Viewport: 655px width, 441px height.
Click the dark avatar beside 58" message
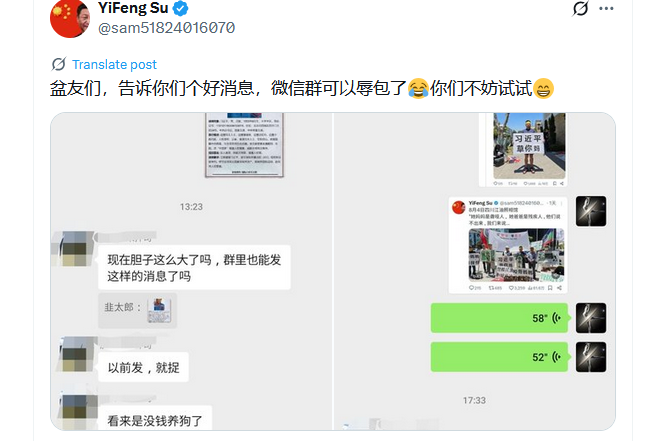pyautogui.click(x=591, y=318)
